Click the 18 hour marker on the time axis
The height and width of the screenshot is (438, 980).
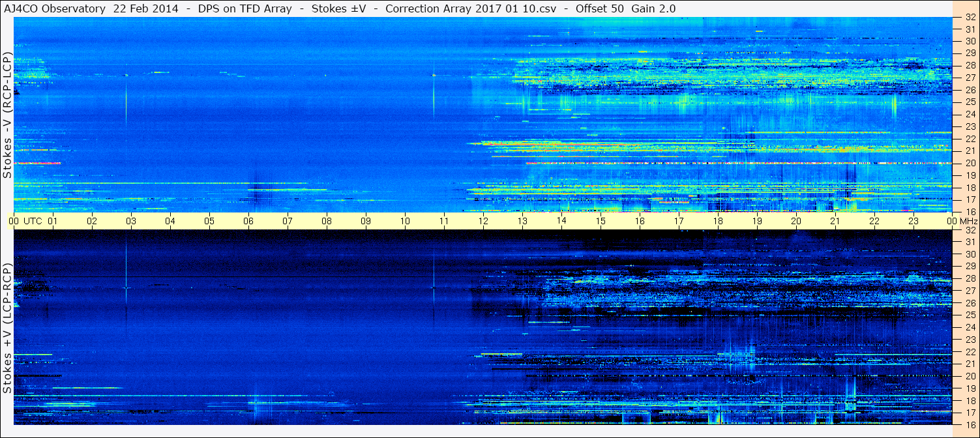coord(718,221)
